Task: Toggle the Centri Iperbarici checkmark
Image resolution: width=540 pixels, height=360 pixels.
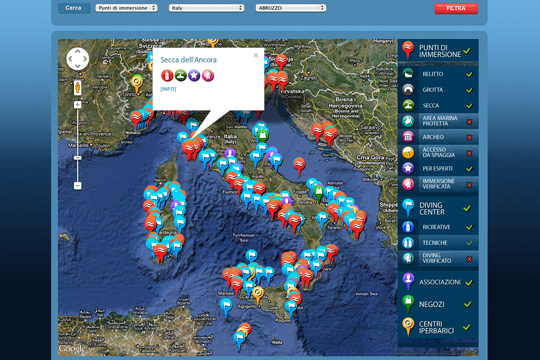Action: (x=467, y=327)
